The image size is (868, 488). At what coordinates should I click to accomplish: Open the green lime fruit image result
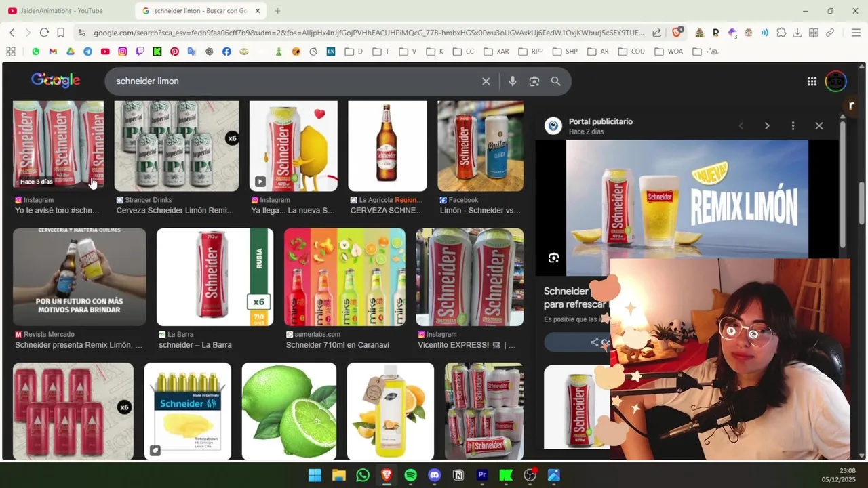click(289, 411)
